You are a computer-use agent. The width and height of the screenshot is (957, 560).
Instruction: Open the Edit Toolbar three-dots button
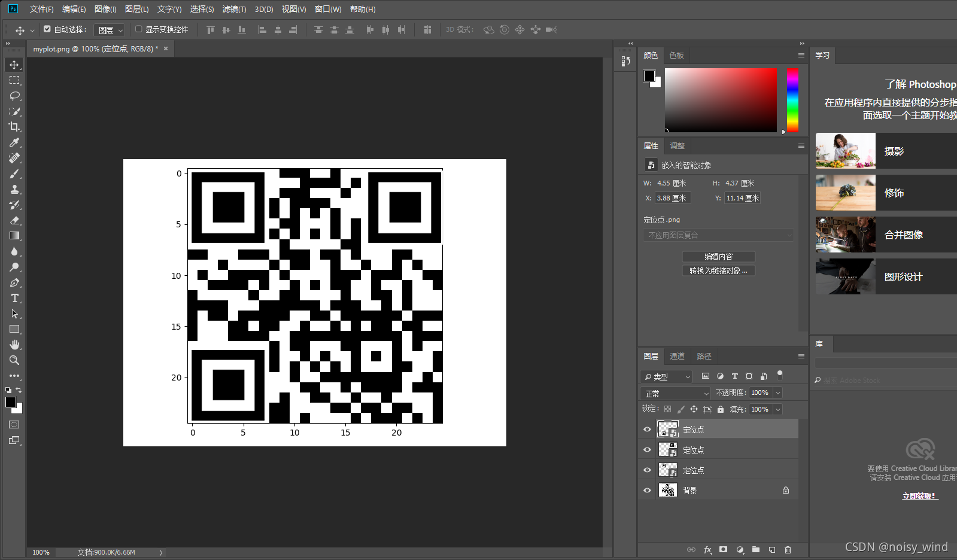14,376
